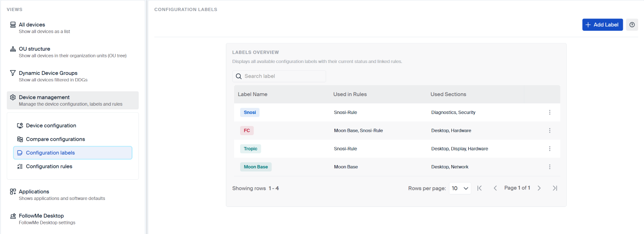Open the Rows per page dropdown
The height and width of the screenshot is (234, 644).
point(460,188)
